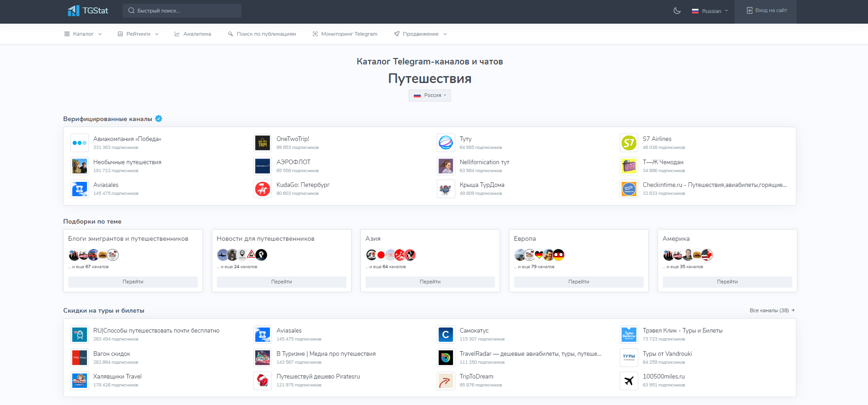Open the Россия country selector
The width and height of the screenshot is (868, 405).
coord(430,95)
